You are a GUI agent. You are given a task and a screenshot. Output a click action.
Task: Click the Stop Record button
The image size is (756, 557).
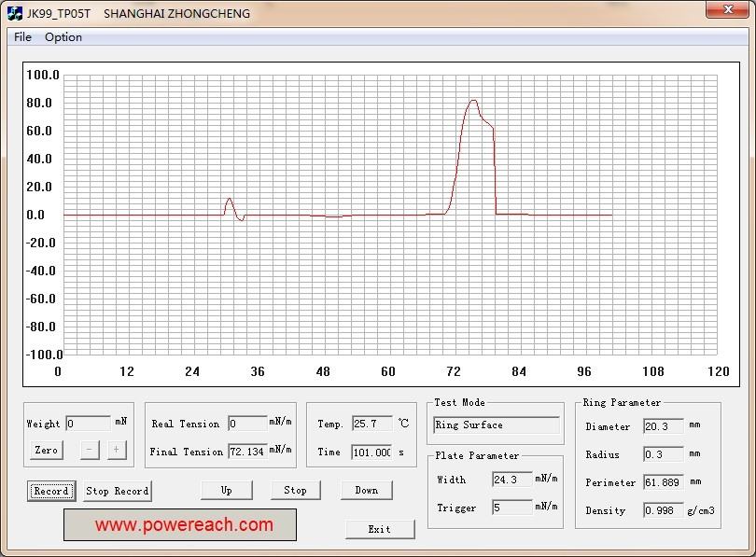(118, 491)
